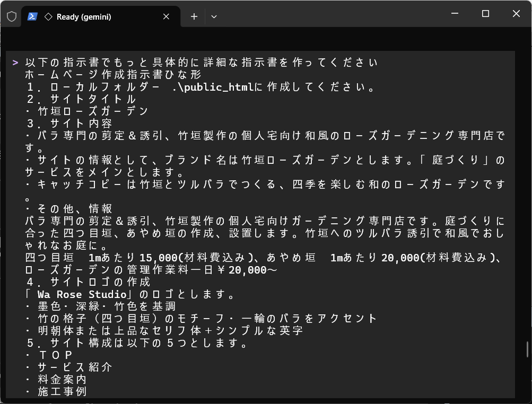
Task: Click the line '・料金案内'
Action: [56, 379]
